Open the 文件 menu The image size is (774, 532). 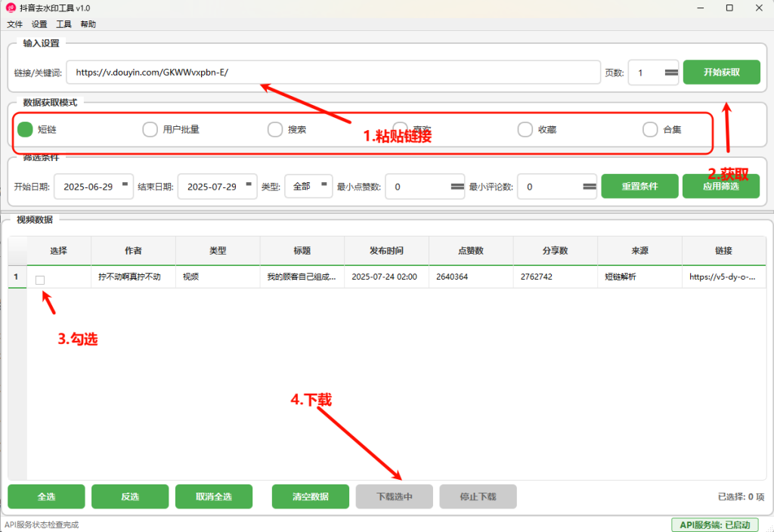[15, 24]
